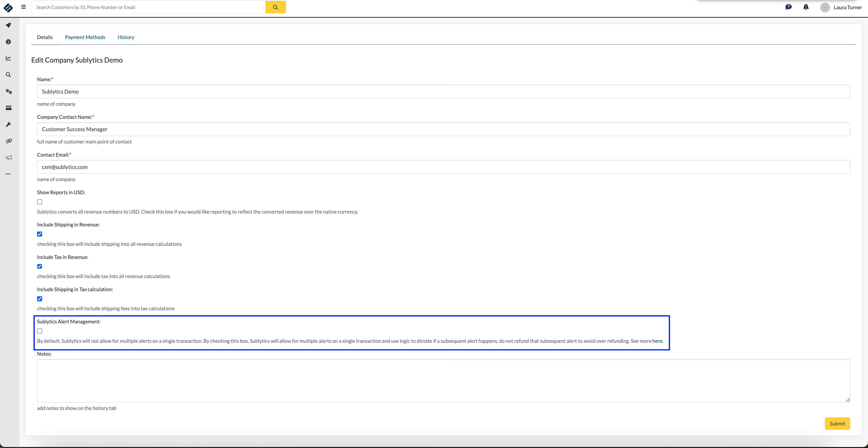The image size is (868, 448).
Task: Click the 'Notes:' label
Action: point(44,354)
